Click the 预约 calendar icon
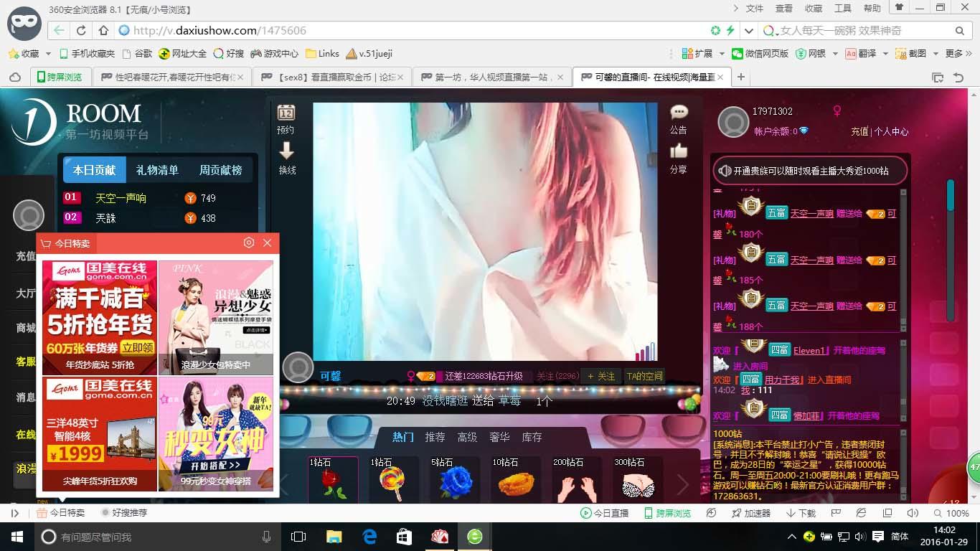 coord(286,113)
